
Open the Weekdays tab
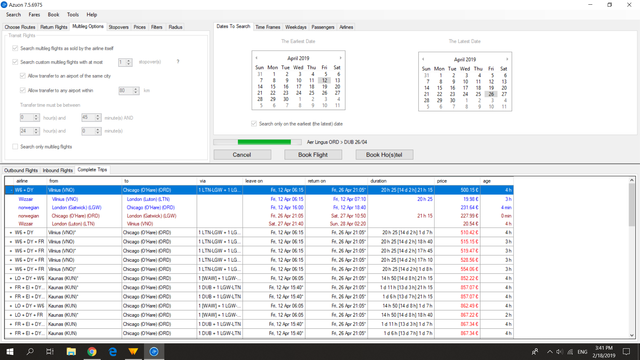296,27
